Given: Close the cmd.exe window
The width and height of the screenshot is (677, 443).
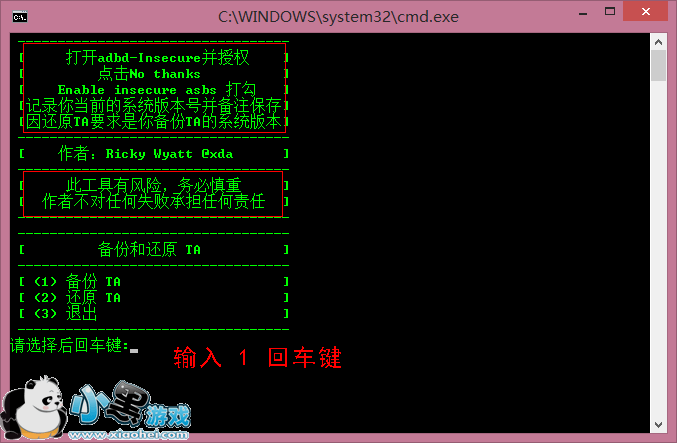Looking at the screenshot, I should pos(645,12).
